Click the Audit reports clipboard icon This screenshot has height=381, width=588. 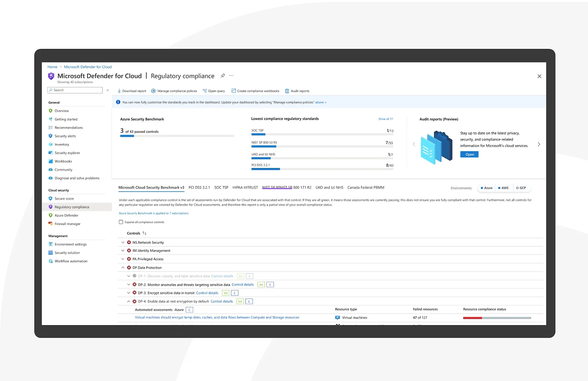click(x=287, y=91)
